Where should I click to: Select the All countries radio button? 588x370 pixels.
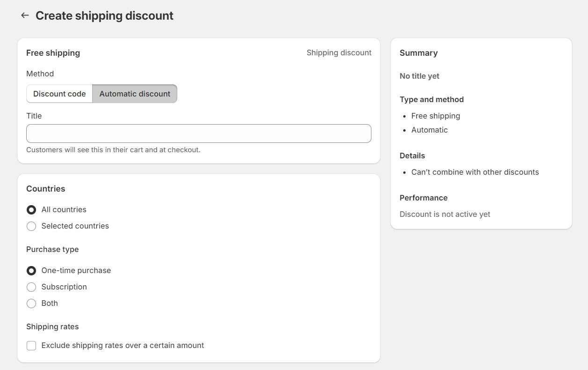(x=31, y=210)
